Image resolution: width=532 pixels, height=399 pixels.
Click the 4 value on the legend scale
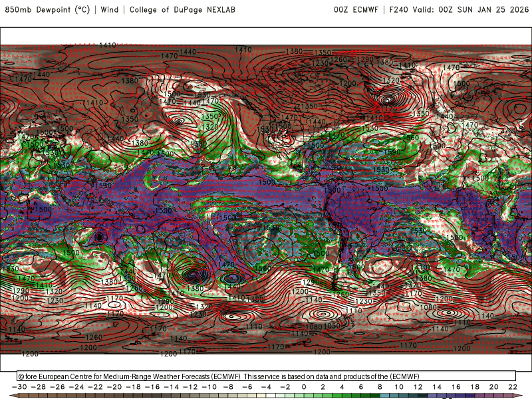point(342,387)
